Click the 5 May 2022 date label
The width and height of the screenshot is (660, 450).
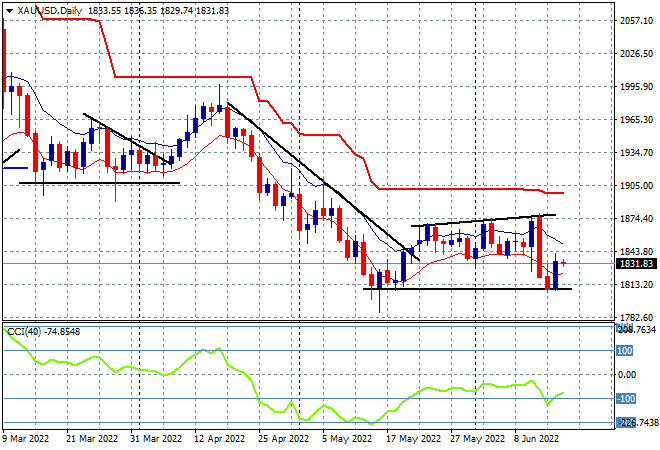347,439
